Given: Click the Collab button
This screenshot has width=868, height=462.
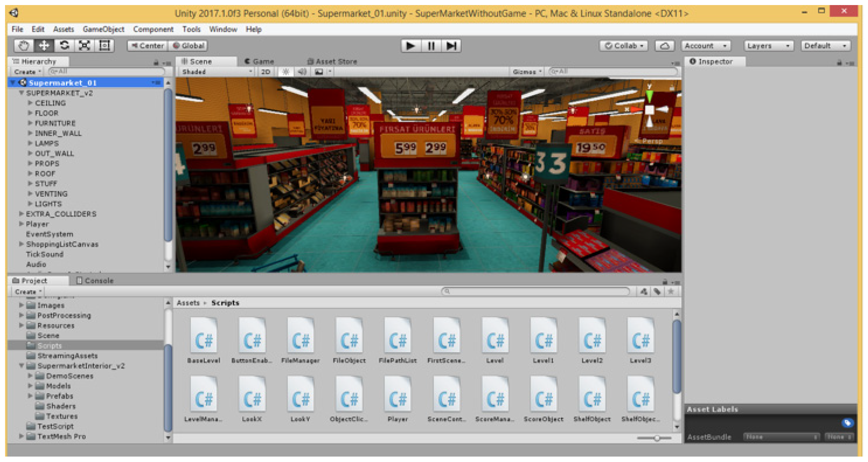Looking at the screenshot, I should (624, 46).
